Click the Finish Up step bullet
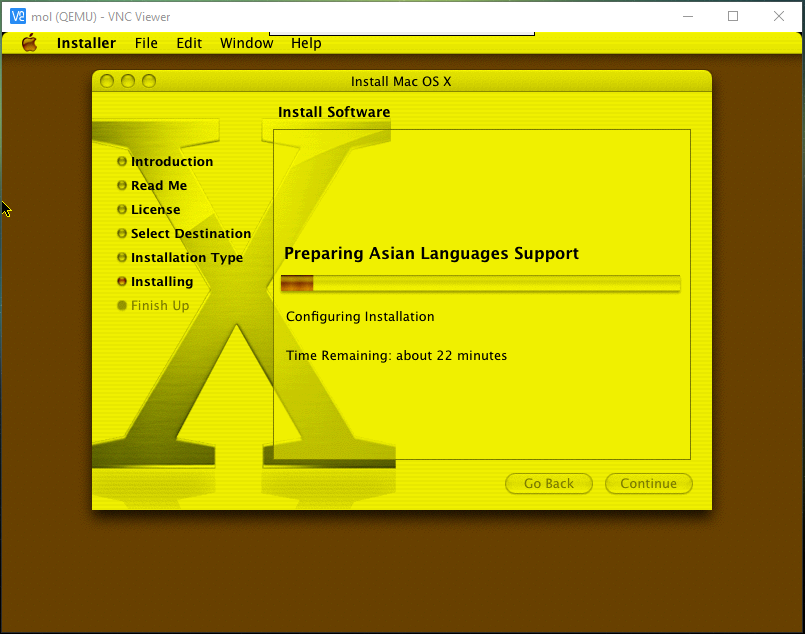 tap(122, 305)
